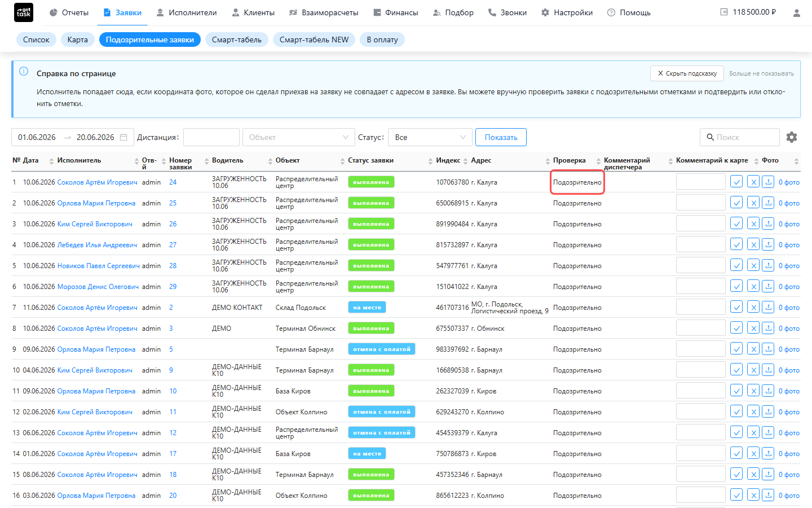The width and height of the screenshot is (812, 508).
Task: Focus the Поиск search field
Action: 740,137
